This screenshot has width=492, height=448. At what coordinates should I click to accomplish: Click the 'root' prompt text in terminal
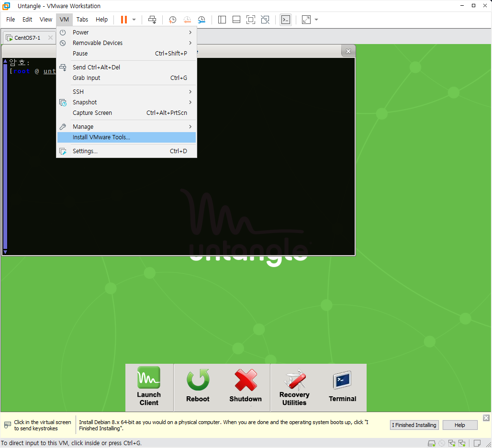click(x=22, y=71)
